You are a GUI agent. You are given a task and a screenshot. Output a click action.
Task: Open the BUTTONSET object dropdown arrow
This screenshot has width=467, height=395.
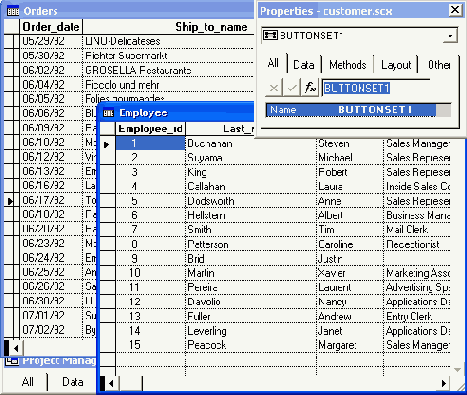click(450, 36)
